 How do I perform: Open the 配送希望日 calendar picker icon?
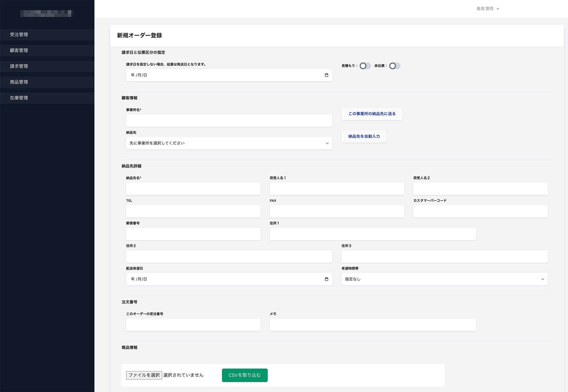point(326,279)
